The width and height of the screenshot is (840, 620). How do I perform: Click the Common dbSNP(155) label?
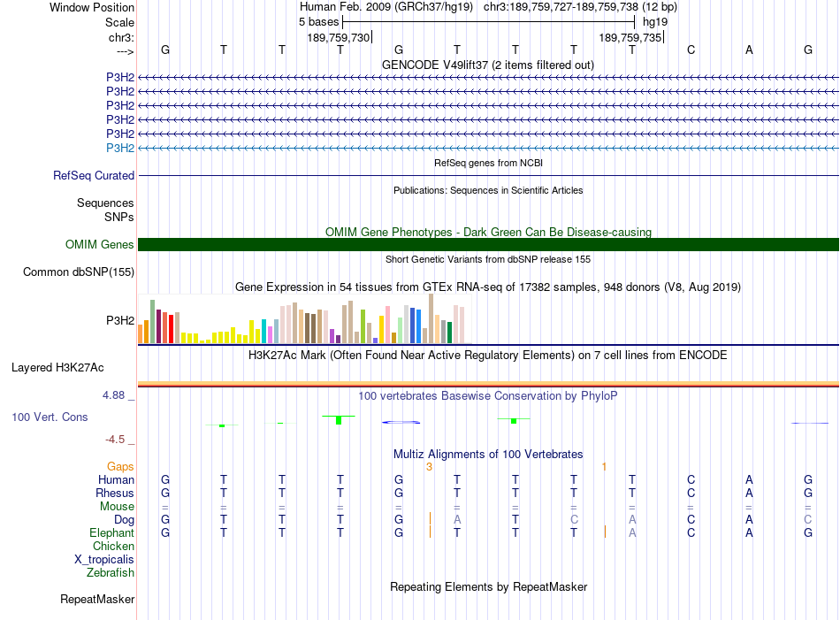[78, 272]
